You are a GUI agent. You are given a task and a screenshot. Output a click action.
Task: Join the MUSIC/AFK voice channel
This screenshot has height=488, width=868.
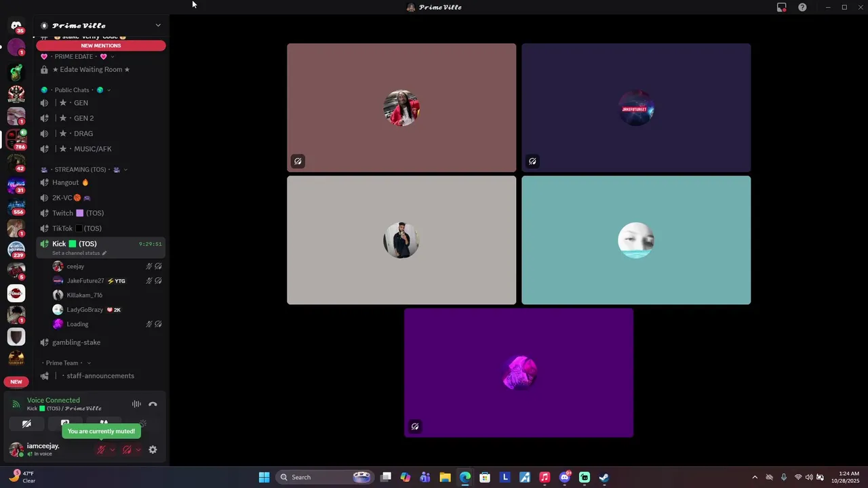point(100,148)
